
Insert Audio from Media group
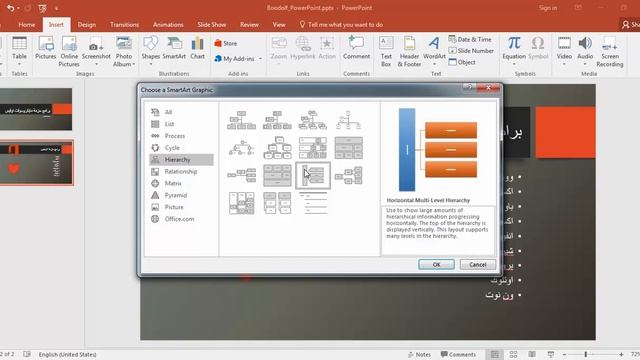click(x=585, y=48)
